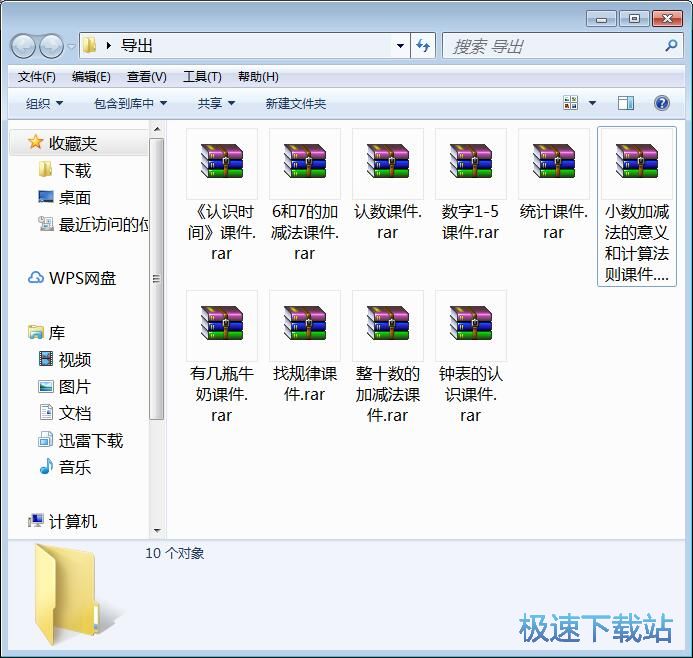Minimize the 导出 window
This screenshot has width=693, height=658.
click(601, 19)
